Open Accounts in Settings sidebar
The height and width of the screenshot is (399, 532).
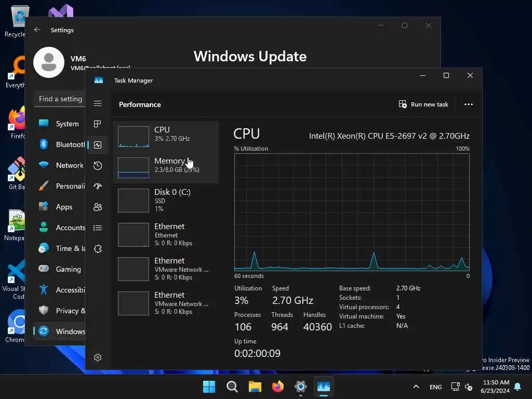point(59,228)
